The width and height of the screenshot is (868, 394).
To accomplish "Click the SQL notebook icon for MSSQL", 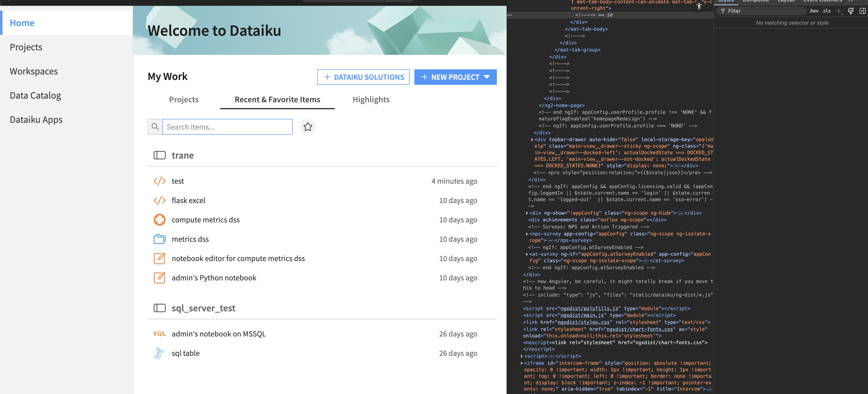I will 159,334.
